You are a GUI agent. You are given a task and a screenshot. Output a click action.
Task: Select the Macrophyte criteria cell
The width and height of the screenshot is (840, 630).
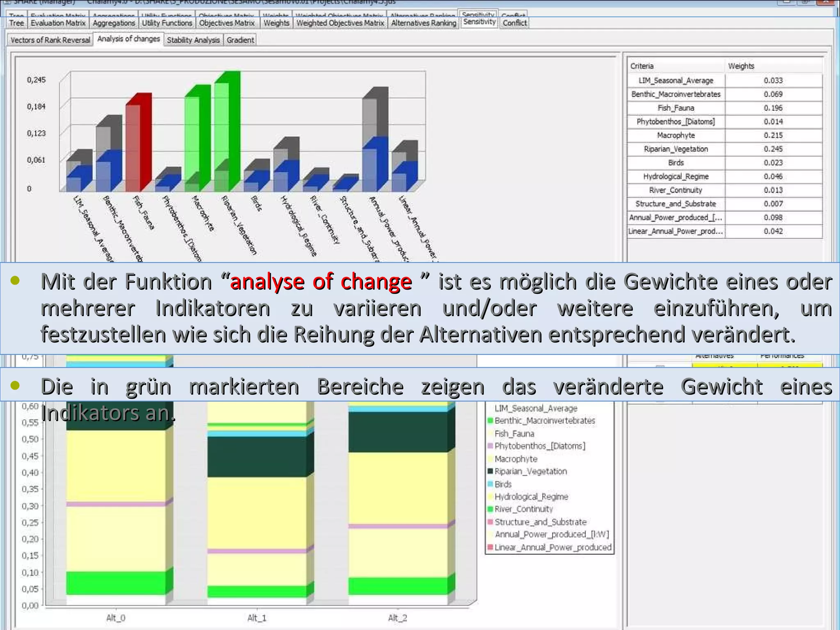676,135
